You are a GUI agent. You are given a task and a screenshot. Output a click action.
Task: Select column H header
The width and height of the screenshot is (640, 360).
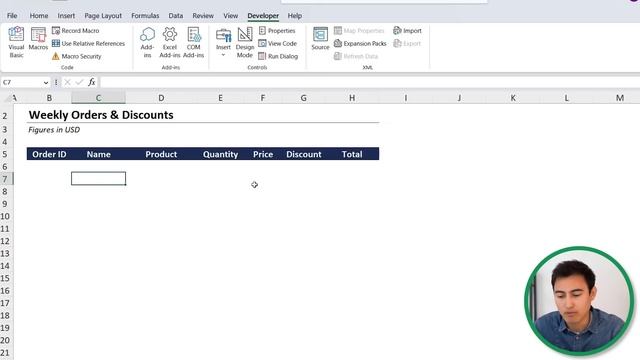pyautogui.click(x=352, y=98)
